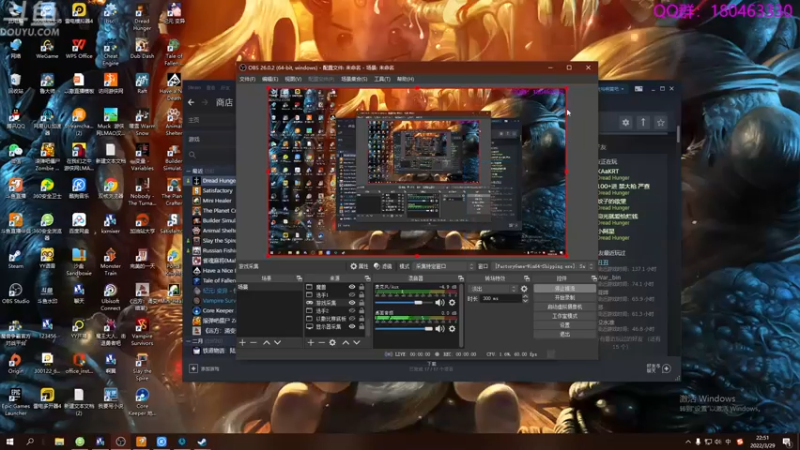Toggle lock on 选手2 source
This screenshot has width=800, height=450.
click(362, 311)
